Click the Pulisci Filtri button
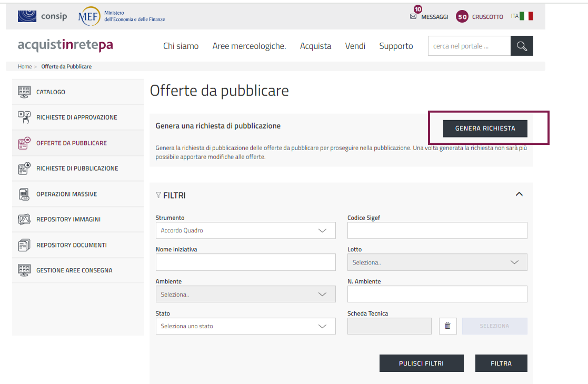This screenshot has width=588, height=384. click(x=421, y=363)
